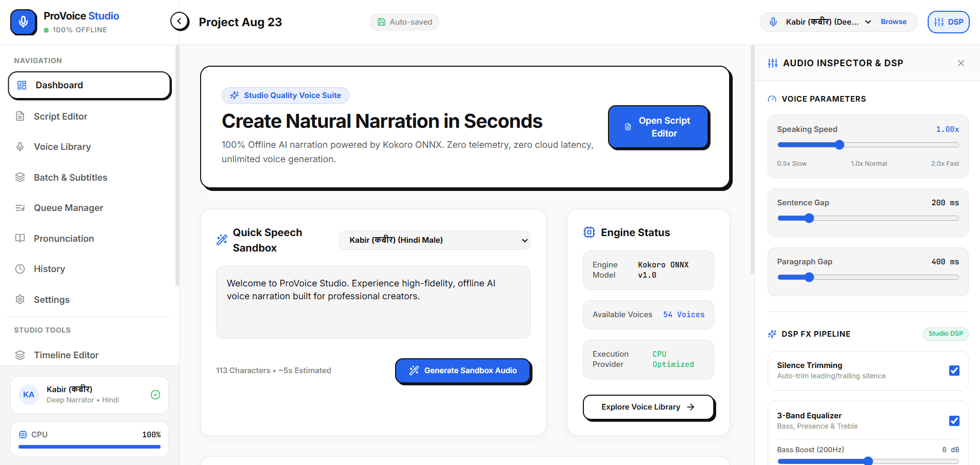The width and height of the screenshot is (980, 465).
Task: Click the green check icon on Kabir card
Action: 155,395
